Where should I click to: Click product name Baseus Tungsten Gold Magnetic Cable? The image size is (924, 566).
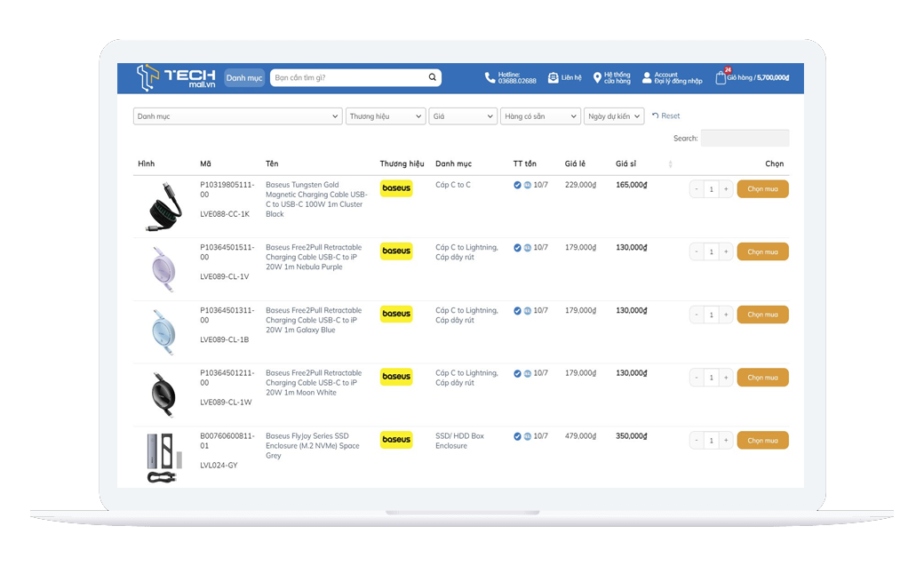[316, 199]
